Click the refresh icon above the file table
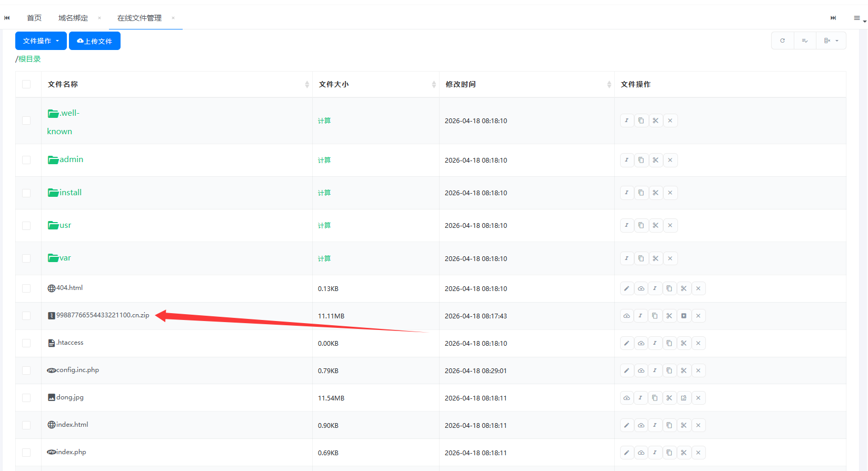The width and height of the screenshot is (868, 471). [782, 41]
